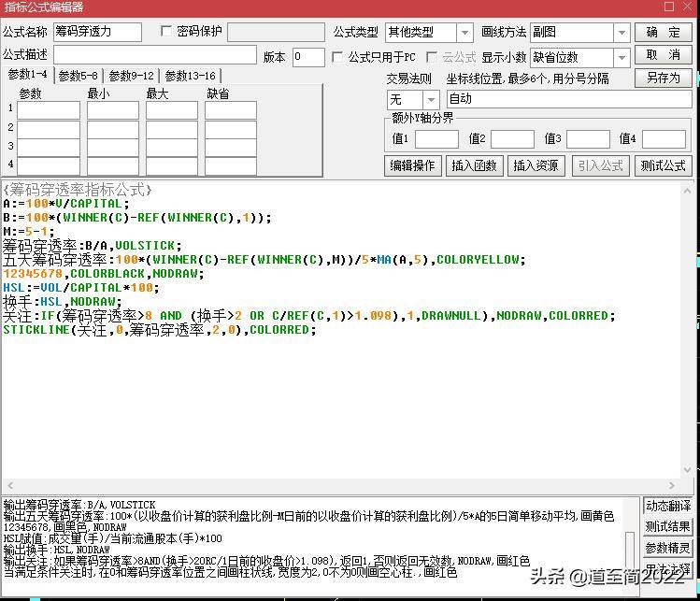Switch to the 参数1-4 tab
Viewport: 700px width, 601px height.
point(28,75)
